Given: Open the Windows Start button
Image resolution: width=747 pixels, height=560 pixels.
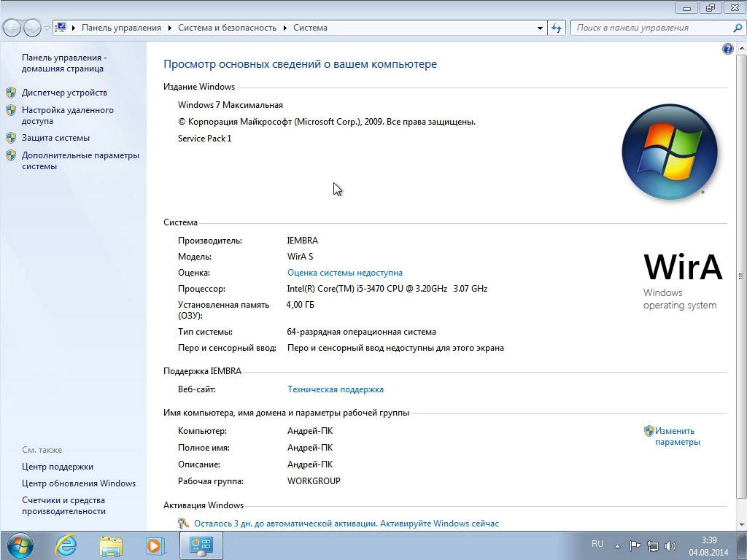Looking at the screenshot, I should coord(20,545).
